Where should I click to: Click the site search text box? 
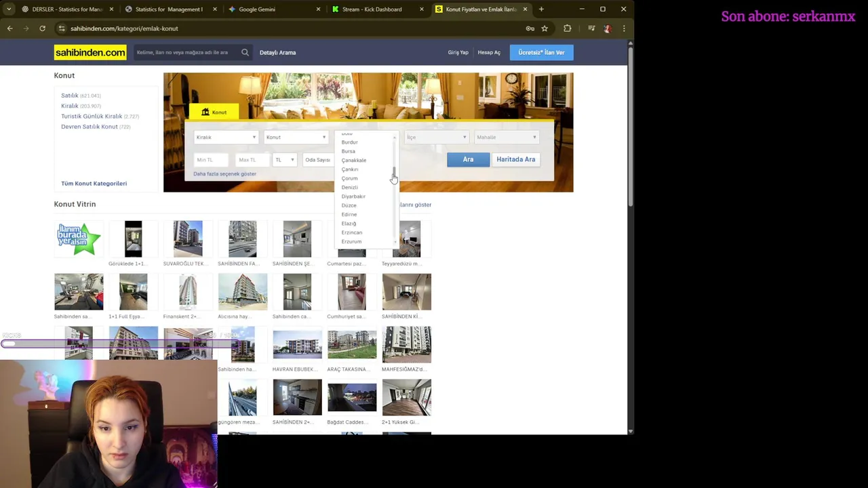click(x=186, y=52)
